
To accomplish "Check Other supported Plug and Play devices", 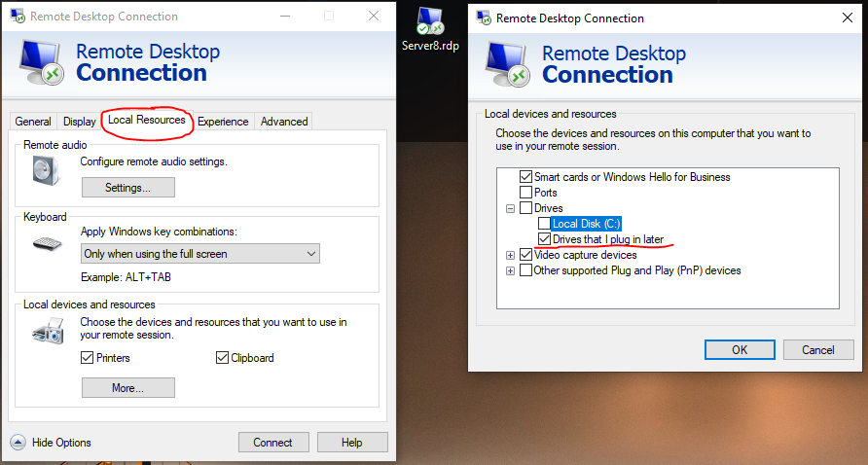I will [x=525, y=270].
